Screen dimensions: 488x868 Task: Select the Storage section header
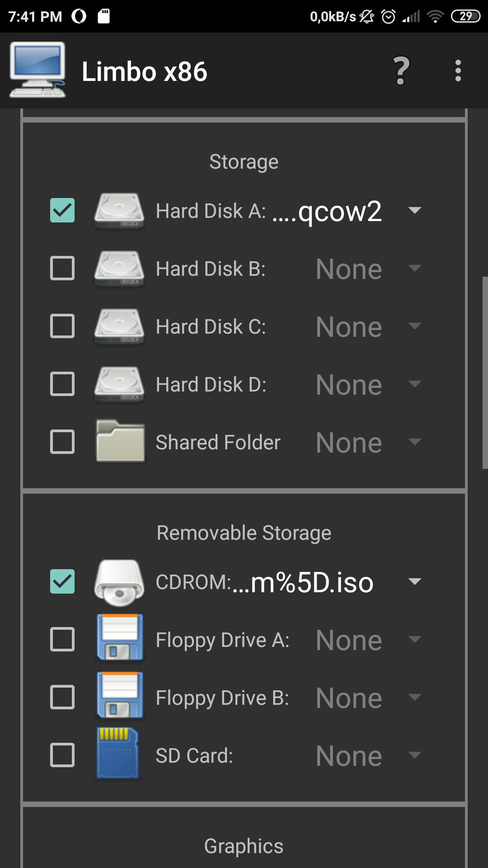244,162
